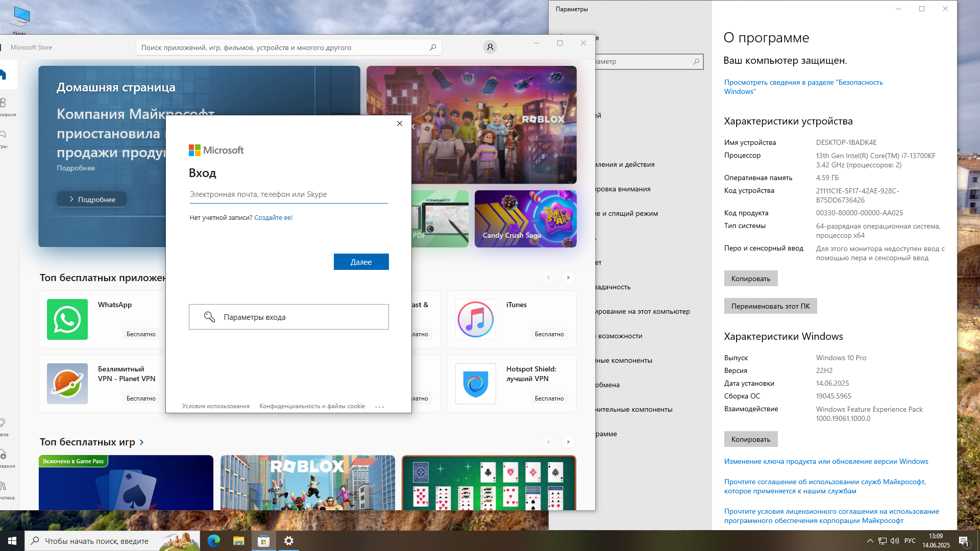The width and height of the screenshot is (980, 551).
Task: Click the Бесплатно label under WhatsApp
Action: tap(141, 334)
